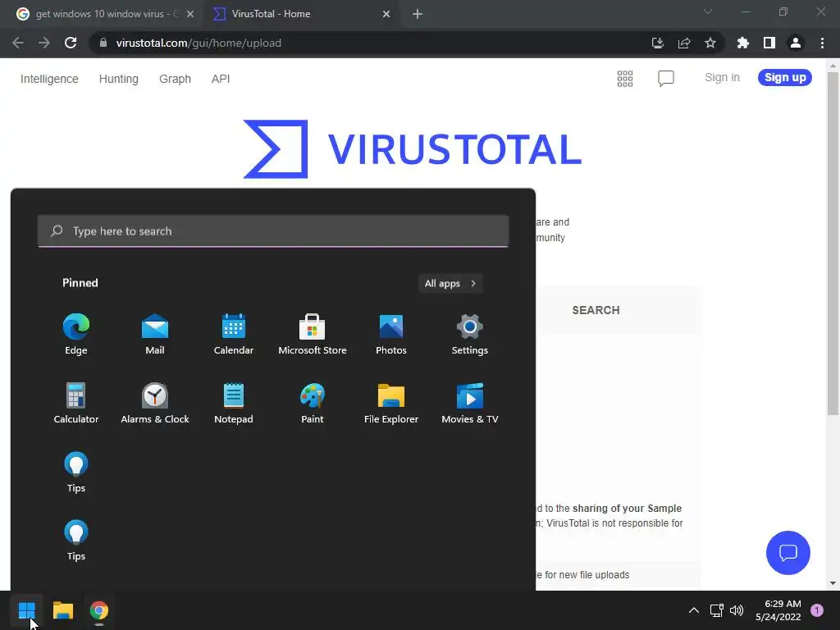The height and width of the screenshot is (630, 840).
Task: Click the install app icon in address bar
Action: tap(658, 43)
